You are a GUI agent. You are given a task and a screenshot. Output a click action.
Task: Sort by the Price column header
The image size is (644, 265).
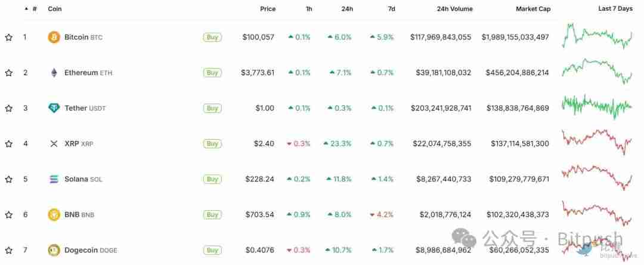[268, 9]
